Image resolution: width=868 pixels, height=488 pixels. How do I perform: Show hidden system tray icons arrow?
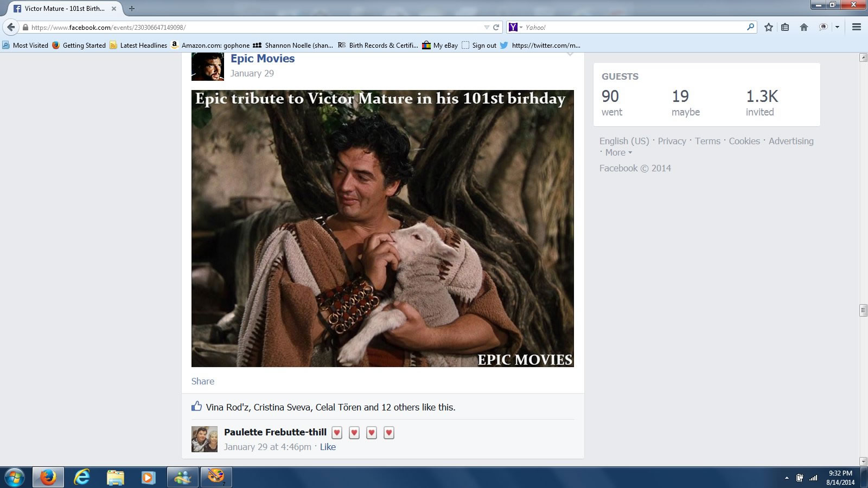[787, 478]
